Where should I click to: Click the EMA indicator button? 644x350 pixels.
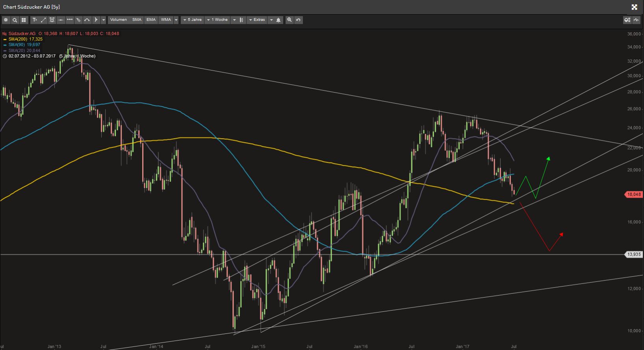(151, 20)
